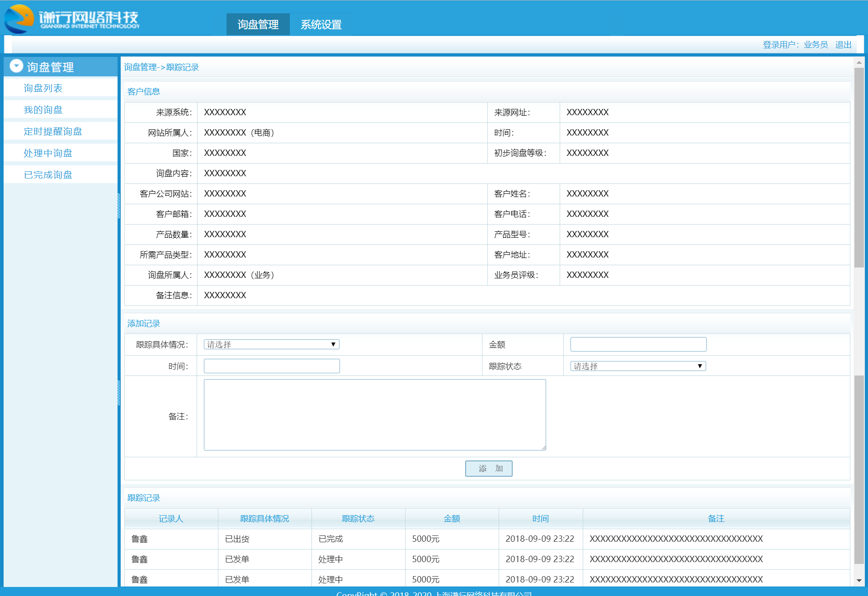Viewport: 868px width, 596px height.
Task: Click the upper vertical scrollbar thumb
Action: click(x=859, y=167)
